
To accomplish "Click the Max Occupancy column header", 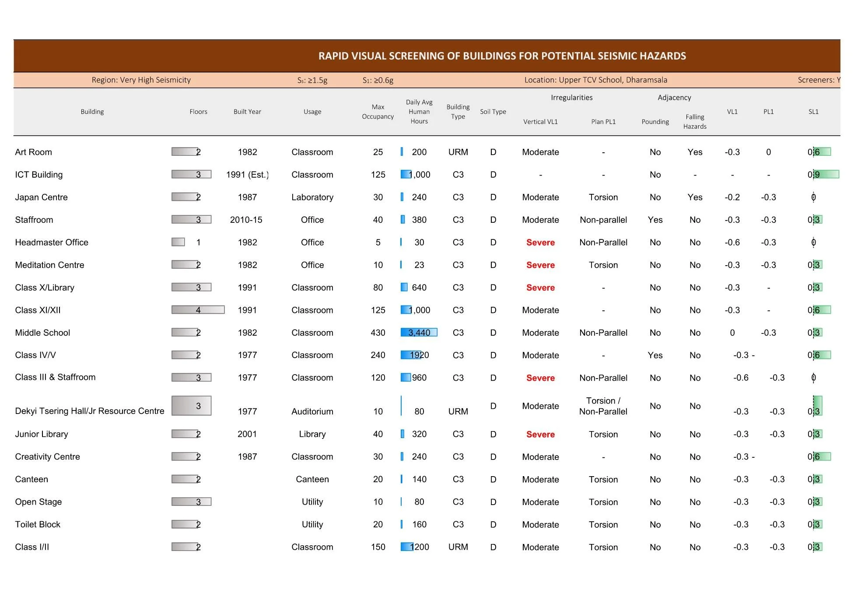I will click(x=378, y=112).
